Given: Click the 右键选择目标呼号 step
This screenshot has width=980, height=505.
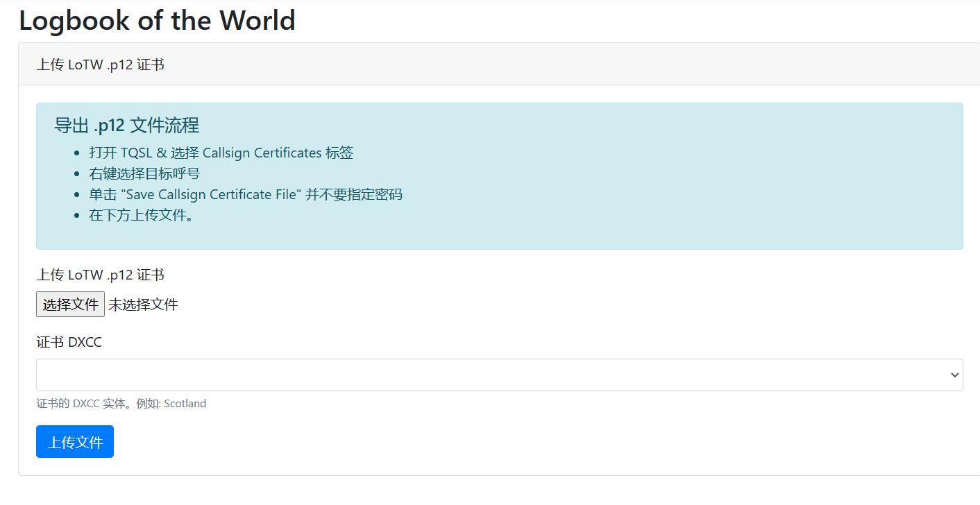Looking at the screenshot, I should [x=144, y=173].
